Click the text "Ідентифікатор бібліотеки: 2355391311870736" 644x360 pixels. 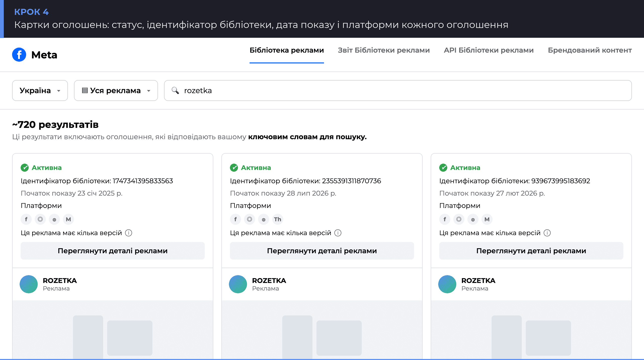pyautogui.click(x=305, y=181)
